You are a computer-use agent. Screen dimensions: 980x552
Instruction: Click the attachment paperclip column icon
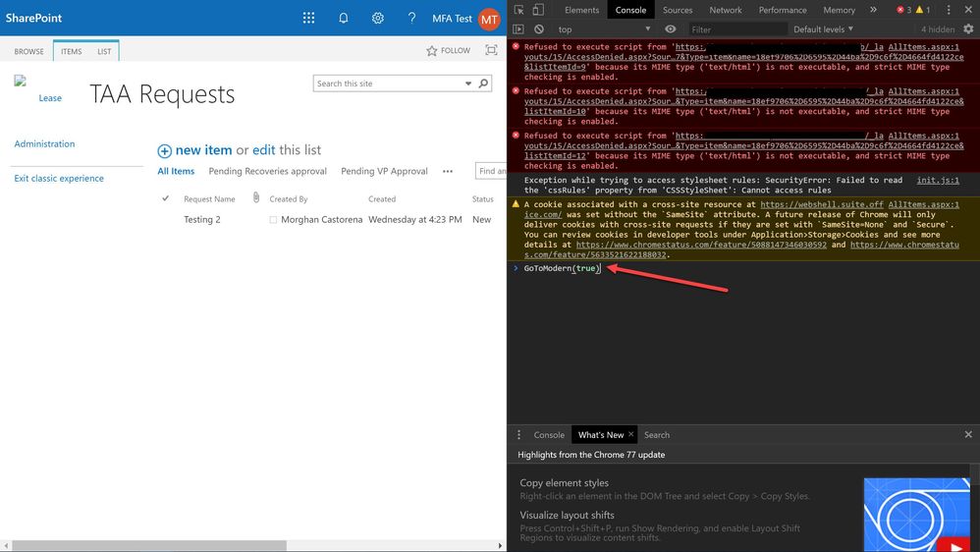256,197
